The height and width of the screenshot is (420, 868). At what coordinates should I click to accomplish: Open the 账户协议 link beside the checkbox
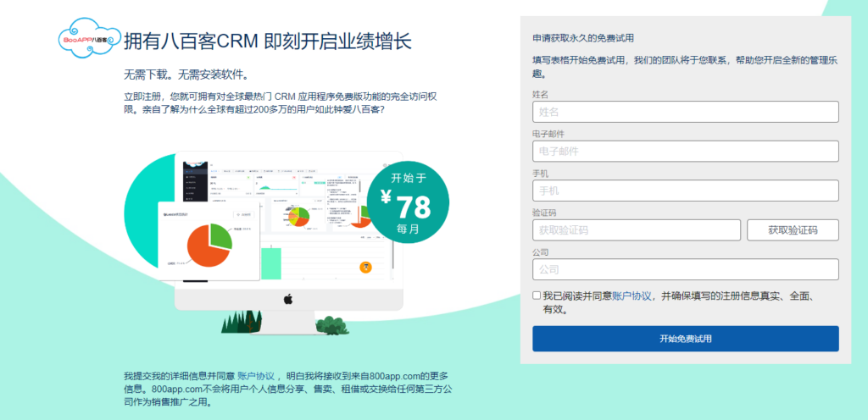[632, 296]
